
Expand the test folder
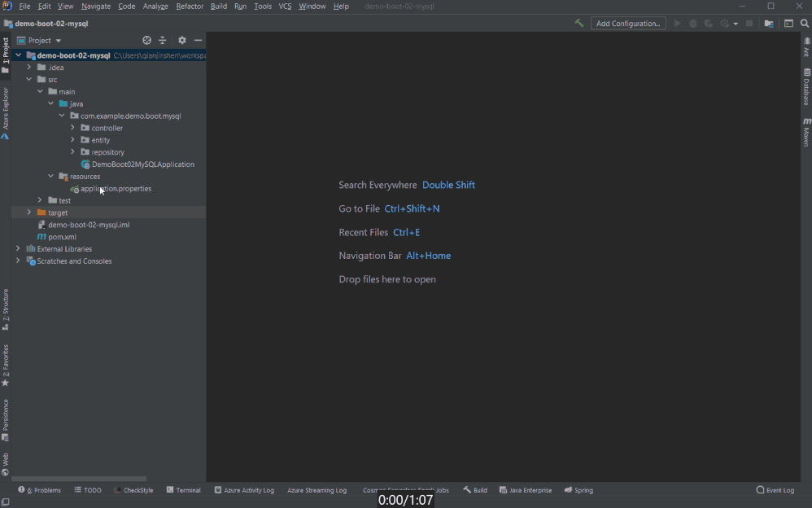[x=40, y=200]
